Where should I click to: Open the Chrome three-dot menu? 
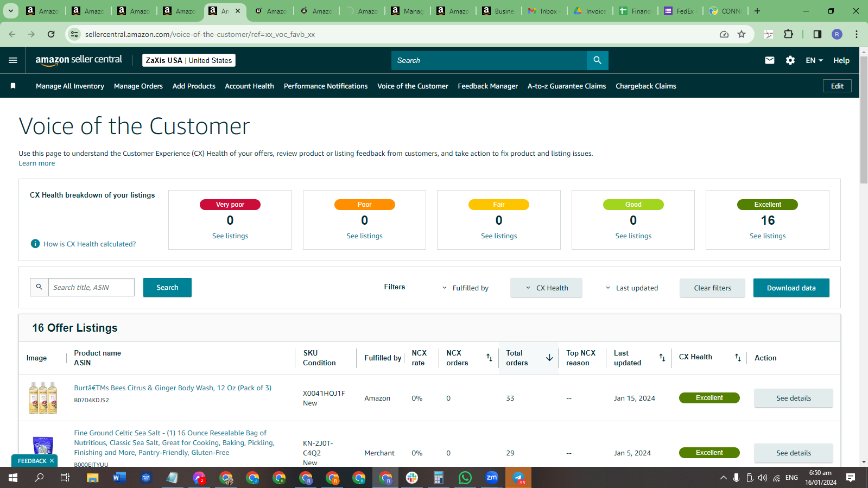pos(857,34)
